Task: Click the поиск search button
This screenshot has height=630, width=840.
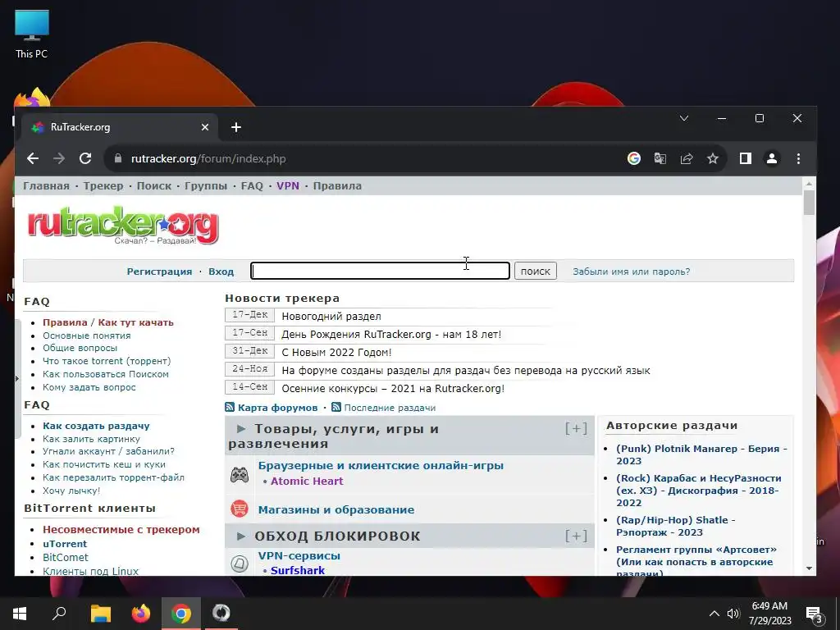Action: point(536,271)
